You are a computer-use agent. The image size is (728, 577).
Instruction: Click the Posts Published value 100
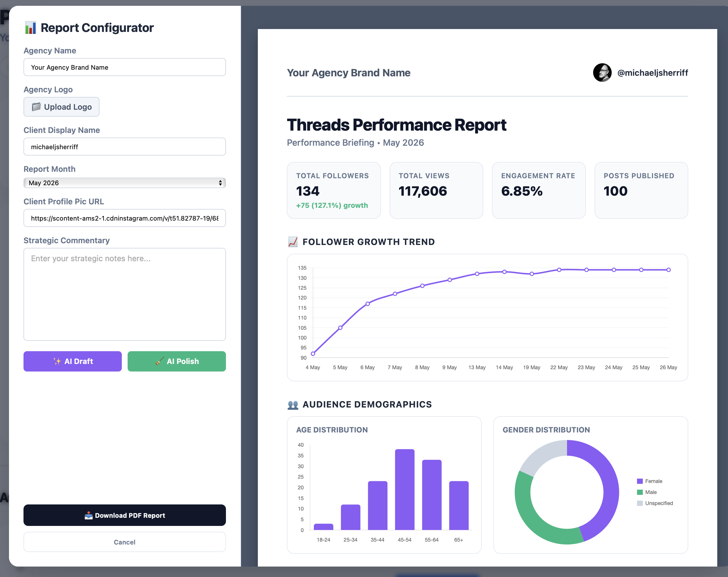616,191
